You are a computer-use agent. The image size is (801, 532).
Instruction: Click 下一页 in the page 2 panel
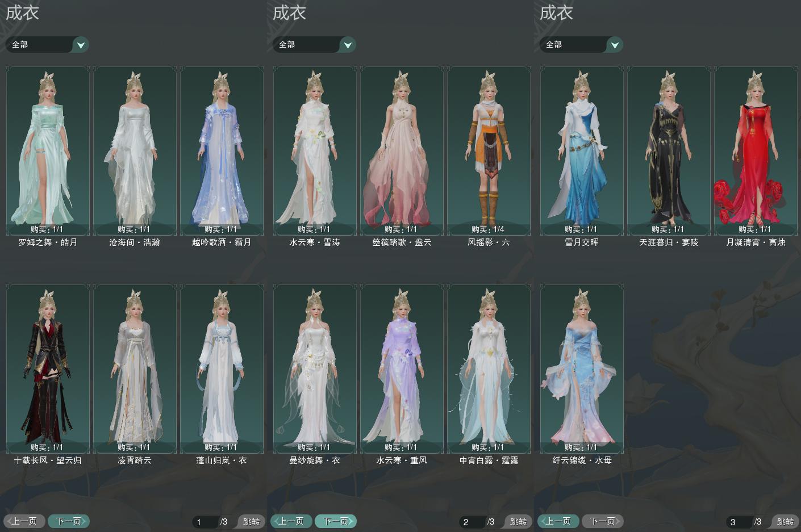[336, 521]
